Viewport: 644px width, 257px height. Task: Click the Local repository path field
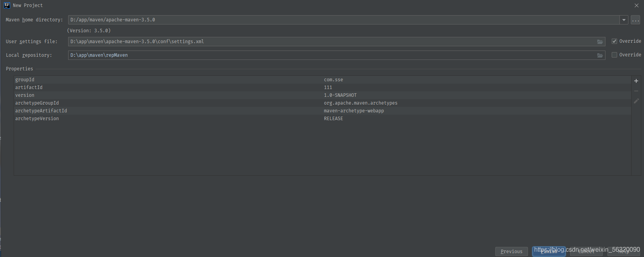(x=331, y=55)
